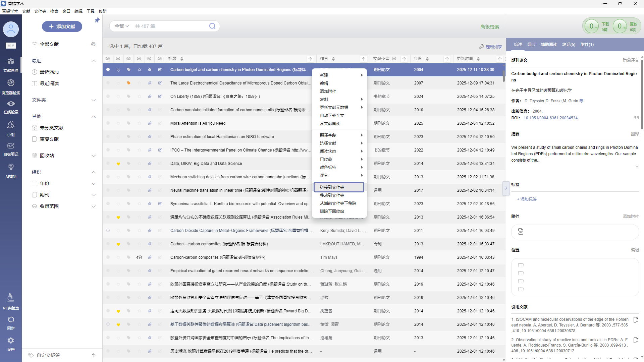Toggle the favorite heart on Data, DIKW row
This screenshot has height=362, width=644.
pos(118,164)
